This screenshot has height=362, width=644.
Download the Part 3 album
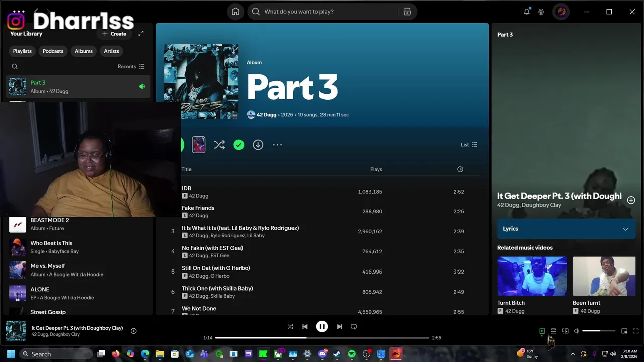point(258,145)
